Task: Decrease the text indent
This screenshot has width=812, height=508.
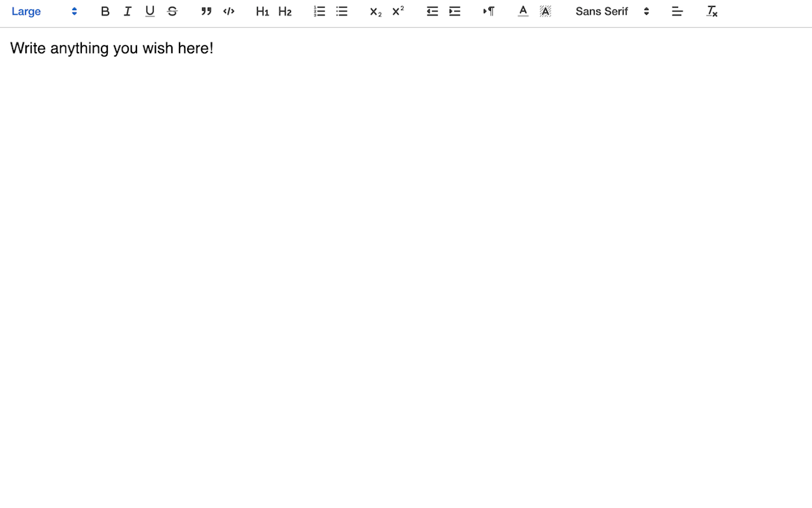Action: [432, 11]
